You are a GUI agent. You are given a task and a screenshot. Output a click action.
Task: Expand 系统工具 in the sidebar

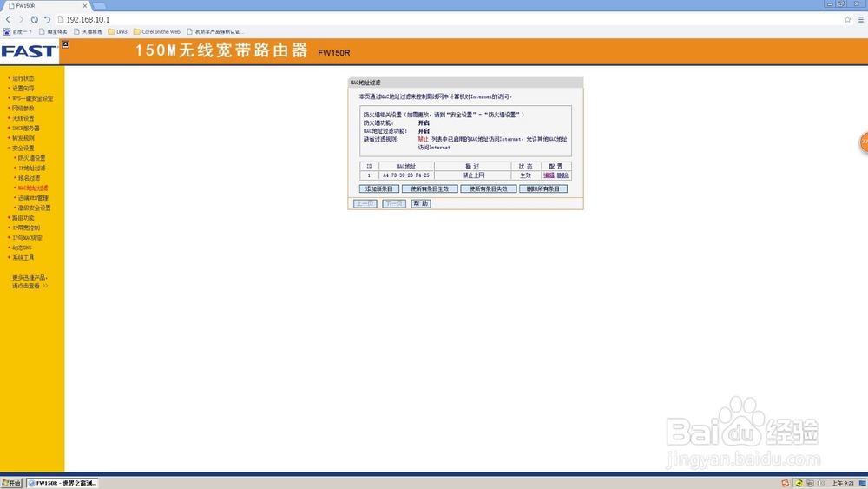(23, 257)
